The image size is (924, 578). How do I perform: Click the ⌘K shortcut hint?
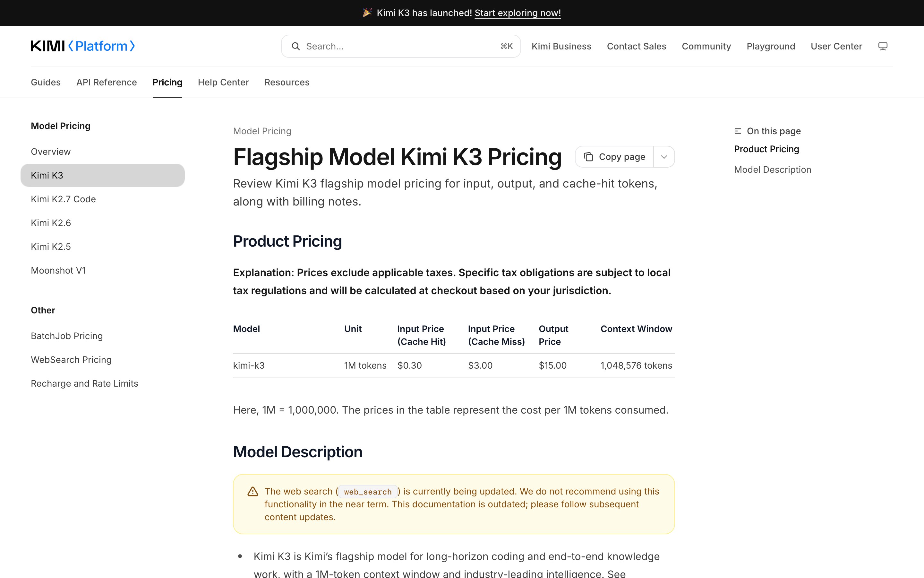pos(507,46)
